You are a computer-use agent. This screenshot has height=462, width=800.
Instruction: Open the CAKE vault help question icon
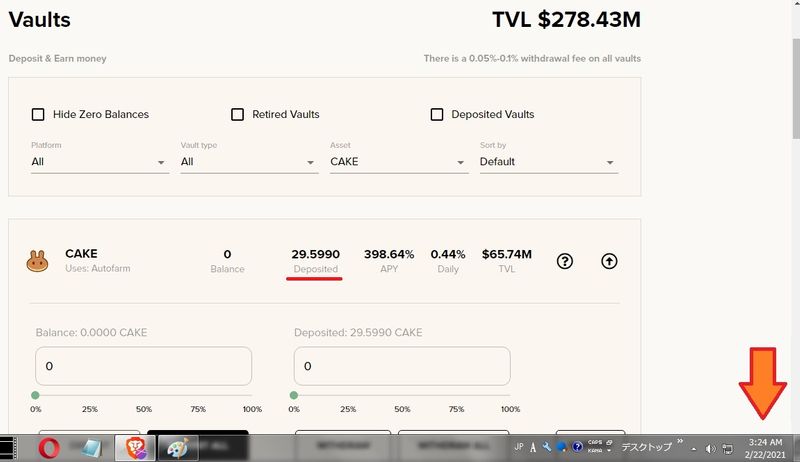tap(565, 261)
